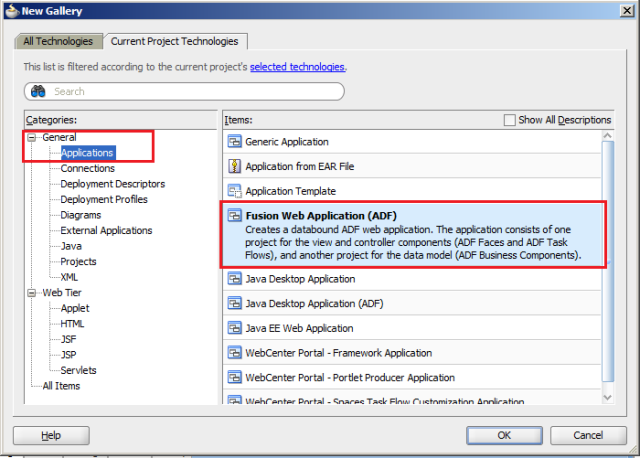This screenshot has height=458, width=640.
Task: Click the Generic Application item icon
Action: (235, 142)
